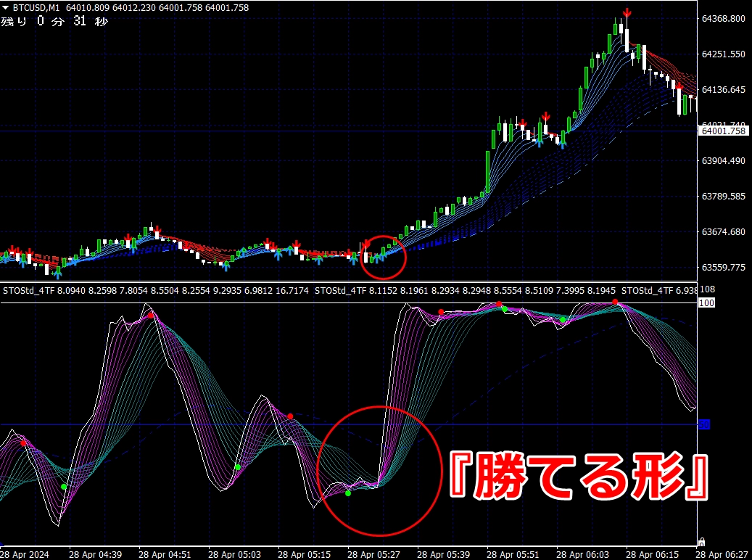Click the current price label 64001.758

point(723,131)
